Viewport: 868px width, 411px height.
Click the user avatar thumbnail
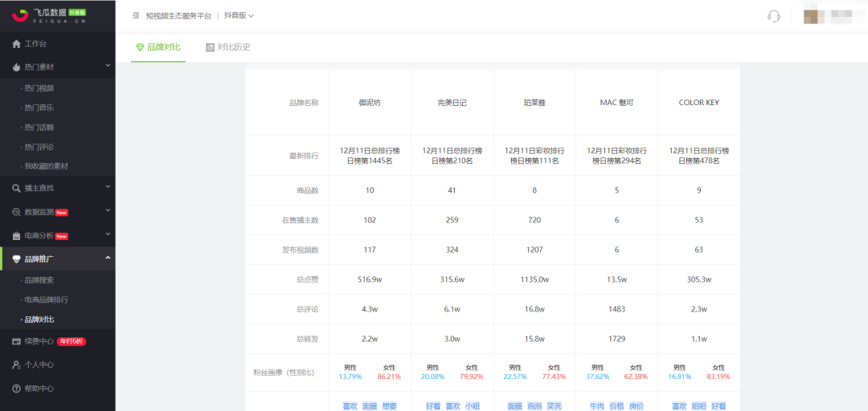pyautogui.click(x=811, y=16)
